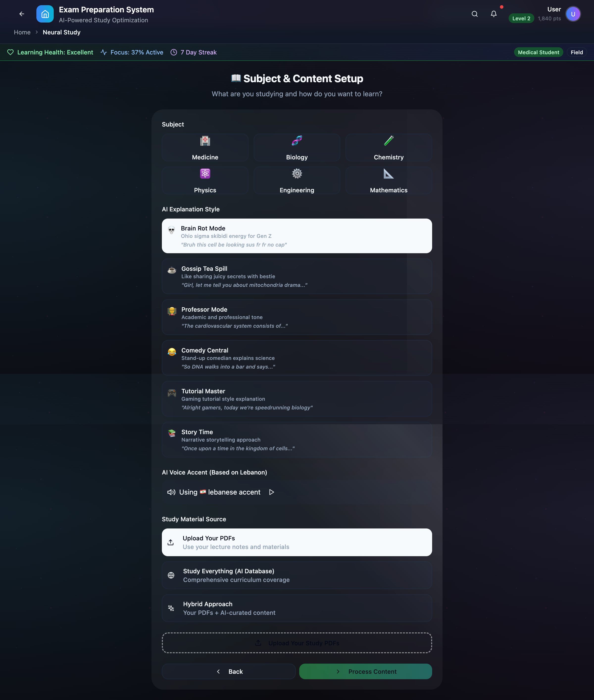The width and height of the screenshot is (594, 700).
Task: Click the back arrow icon in header
Action: (22, 14)
